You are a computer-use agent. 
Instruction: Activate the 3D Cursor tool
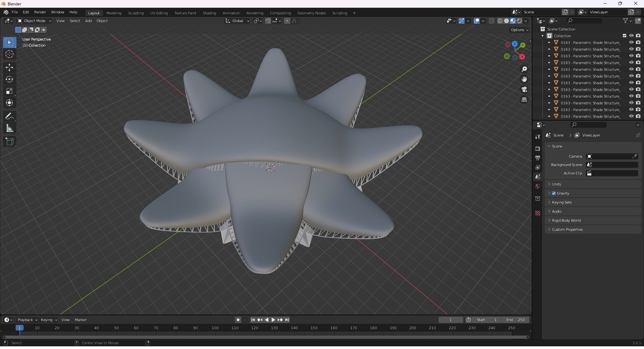9,54
